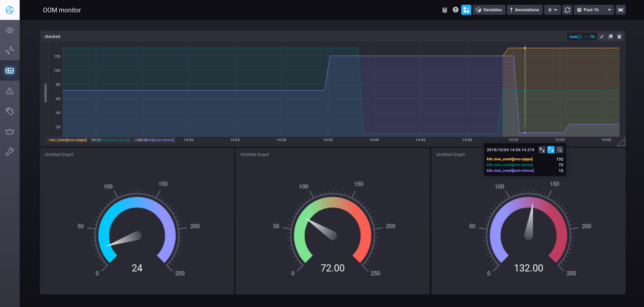Click the OOM monitor dashboard title
The image size is (644, 307).
62,10
